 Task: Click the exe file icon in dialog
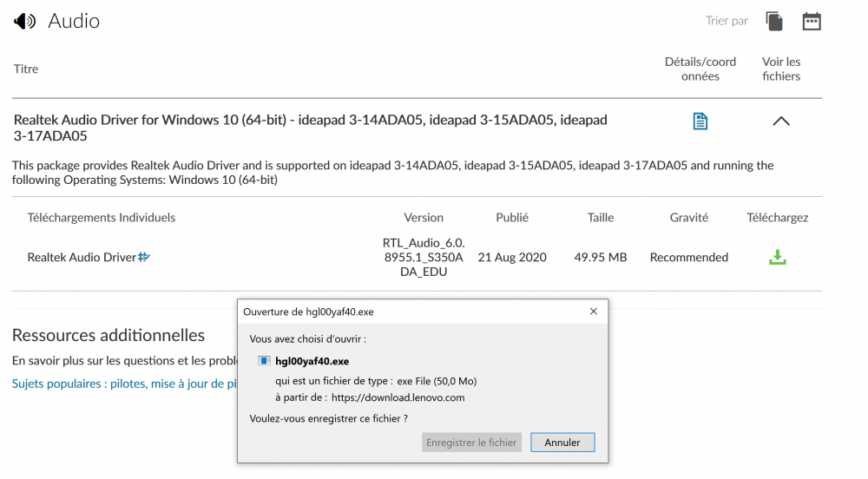pyautogui.click(x=264, y=361)
